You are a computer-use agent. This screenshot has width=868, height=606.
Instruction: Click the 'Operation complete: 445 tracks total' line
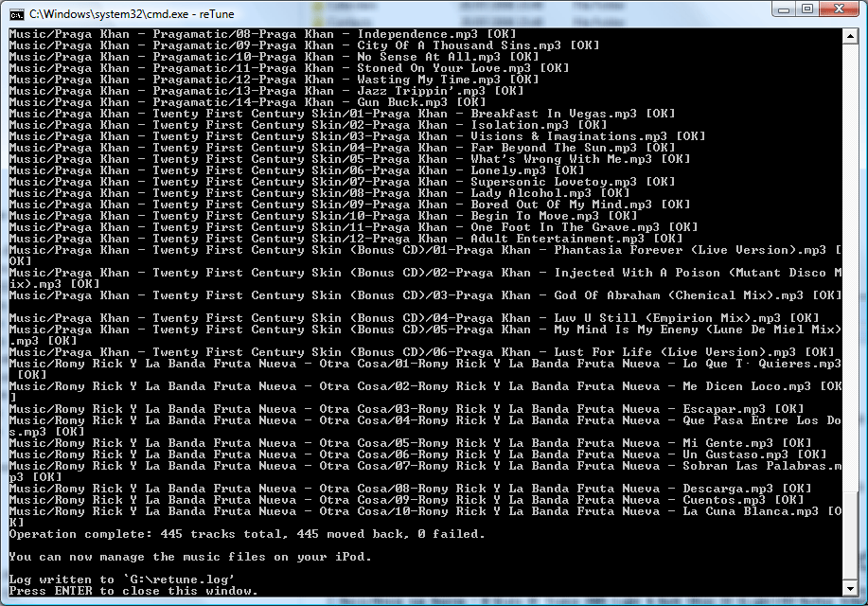click(x=247, y=534)
